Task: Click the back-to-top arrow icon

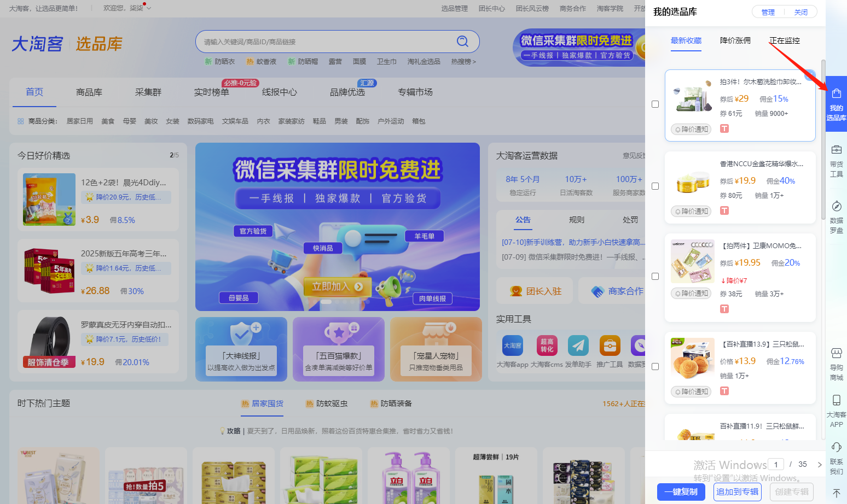Action: click(836, 493)
